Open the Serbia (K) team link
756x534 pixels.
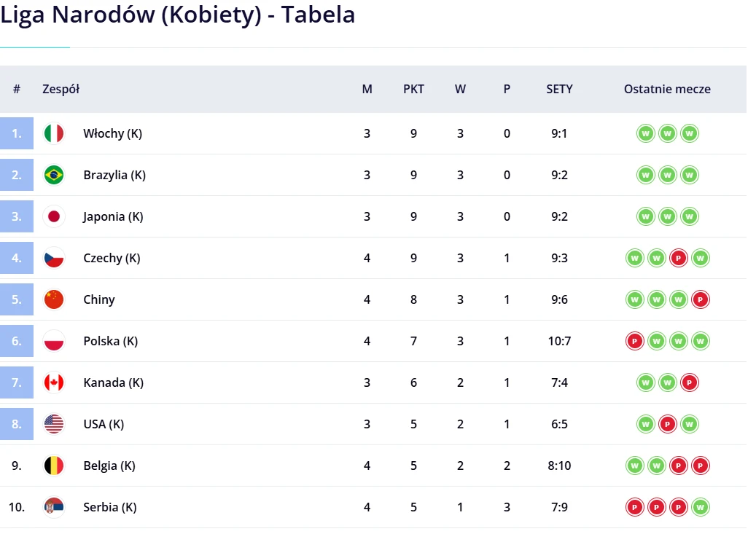tap(110, 507)
